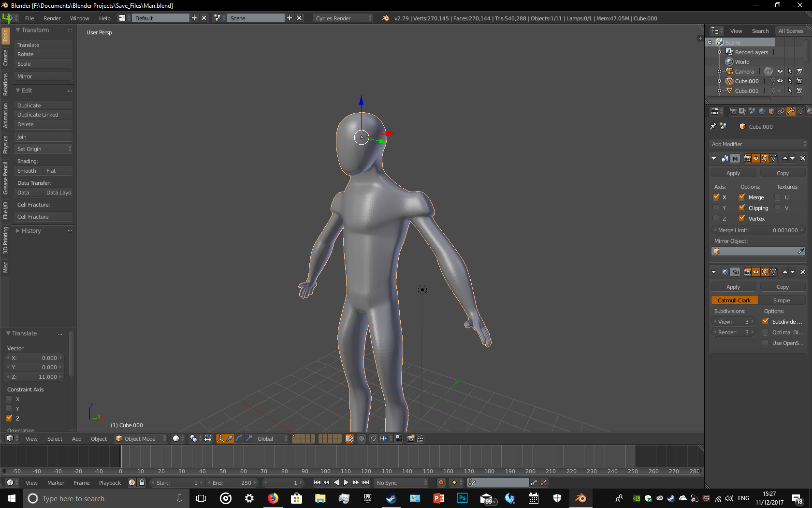Click the eyedropper for Mirror Object
Viewport: 812px width, 508px height.
pyautogui.click(x=801, y=251)
